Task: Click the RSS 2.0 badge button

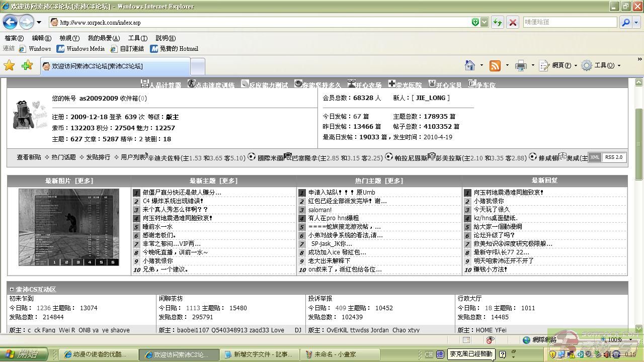Action: (613, 157)
